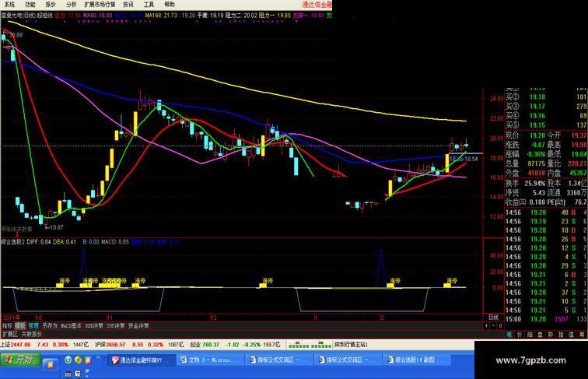588x379 pixels.
Task: Switch to 资金决策 template
Action: 138,326
